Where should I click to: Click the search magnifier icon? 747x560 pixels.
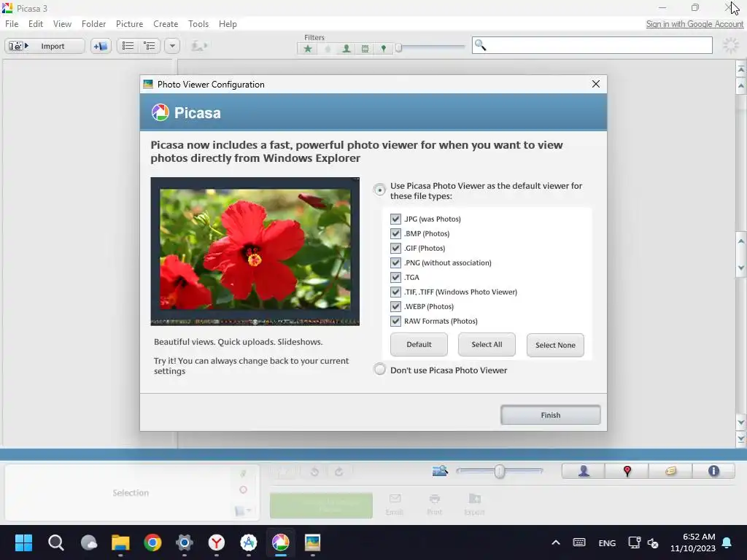(480, 45)
